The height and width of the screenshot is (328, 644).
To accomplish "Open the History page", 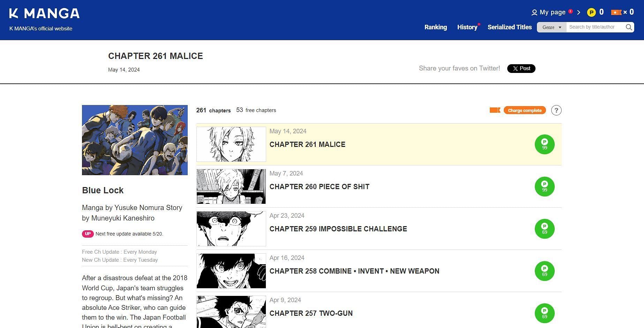I will click(467, 27).
